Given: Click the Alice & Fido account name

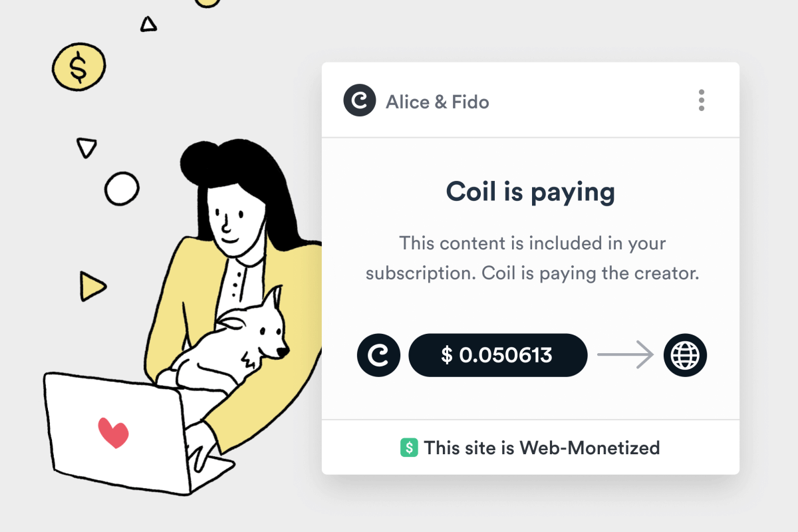Looking at the screenshot, I should (437, 102).
